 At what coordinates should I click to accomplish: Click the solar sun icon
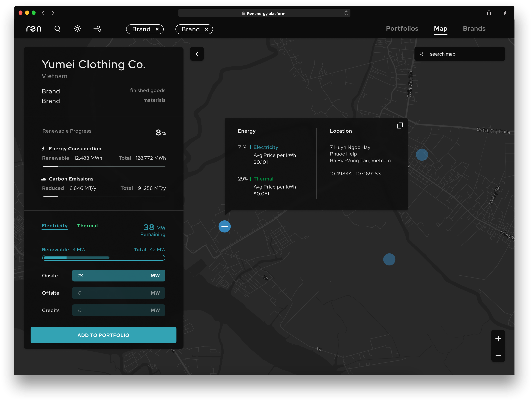pos(77,29)
